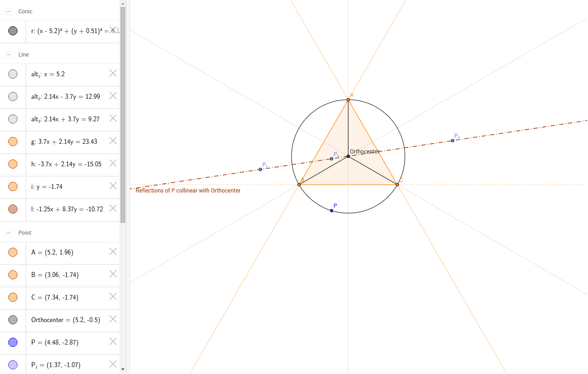Toggle visibility of point B
The image size is (588, 374).
click(x=13, y=275)
